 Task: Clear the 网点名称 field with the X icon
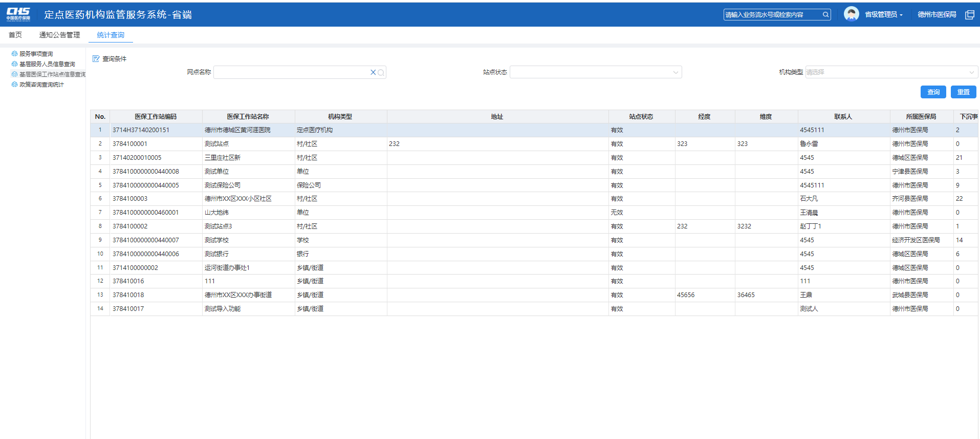coord(373,73)
